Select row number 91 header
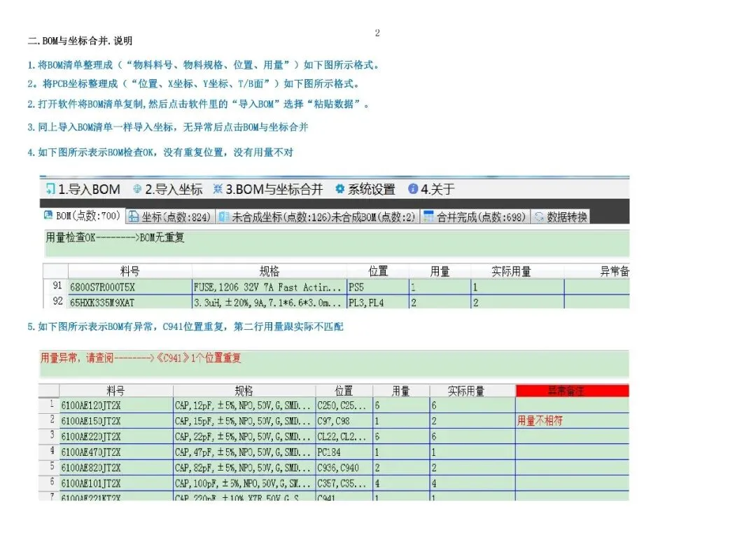 tap(56, 286)
